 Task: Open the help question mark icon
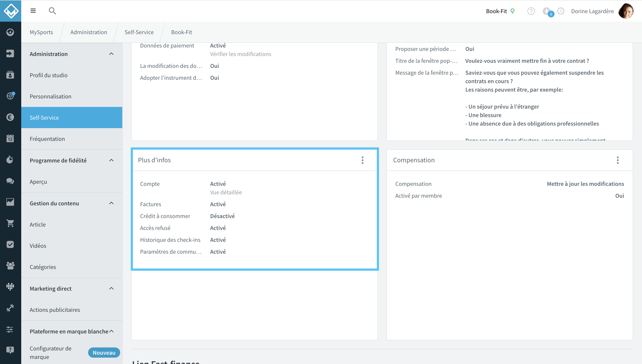click(x=531, y=11)
